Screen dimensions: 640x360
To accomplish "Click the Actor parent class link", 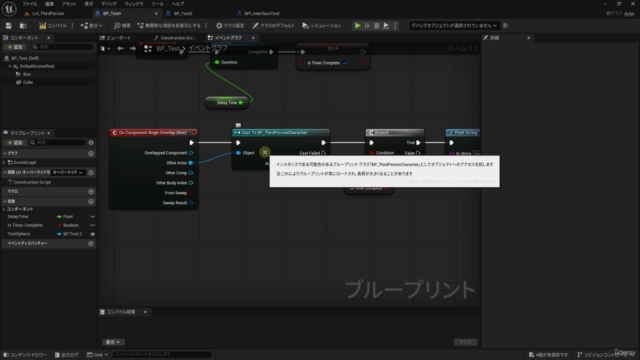I will (x=629, y=13).
